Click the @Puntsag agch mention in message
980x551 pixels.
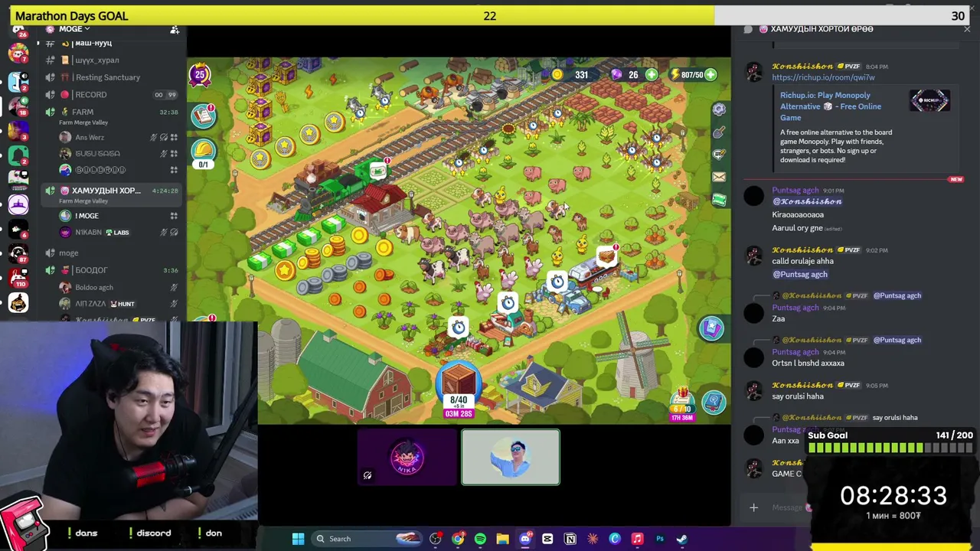tap(800, 274)
